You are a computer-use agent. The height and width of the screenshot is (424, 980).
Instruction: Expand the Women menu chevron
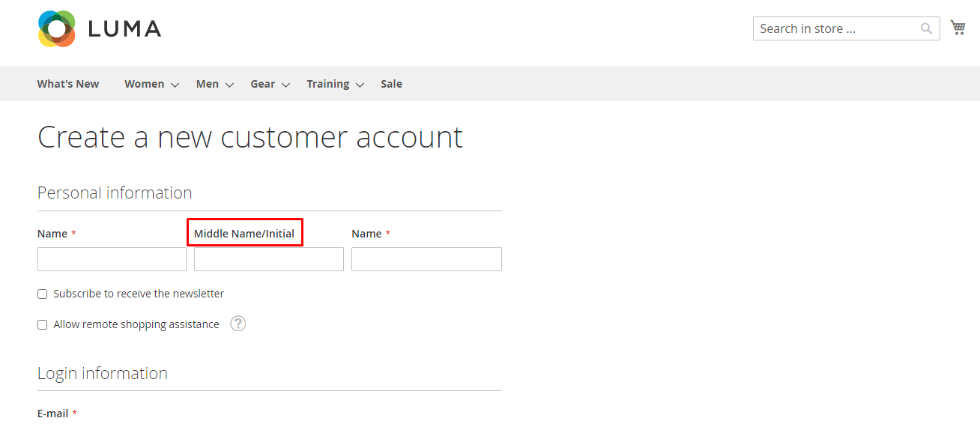[175, 85]
